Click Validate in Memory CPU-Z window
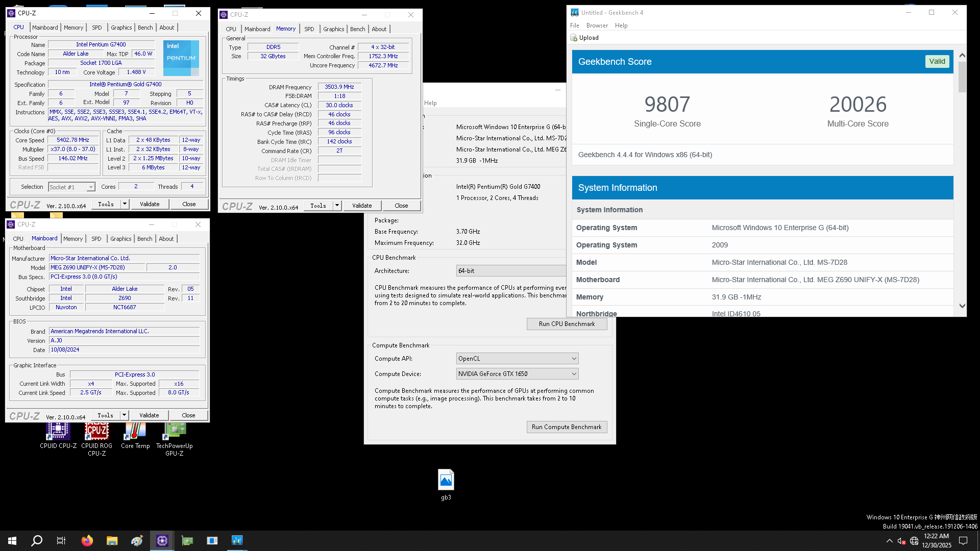The width and height of the screenshot is (980, 551). pyautogui.click(x=362, y=206)
